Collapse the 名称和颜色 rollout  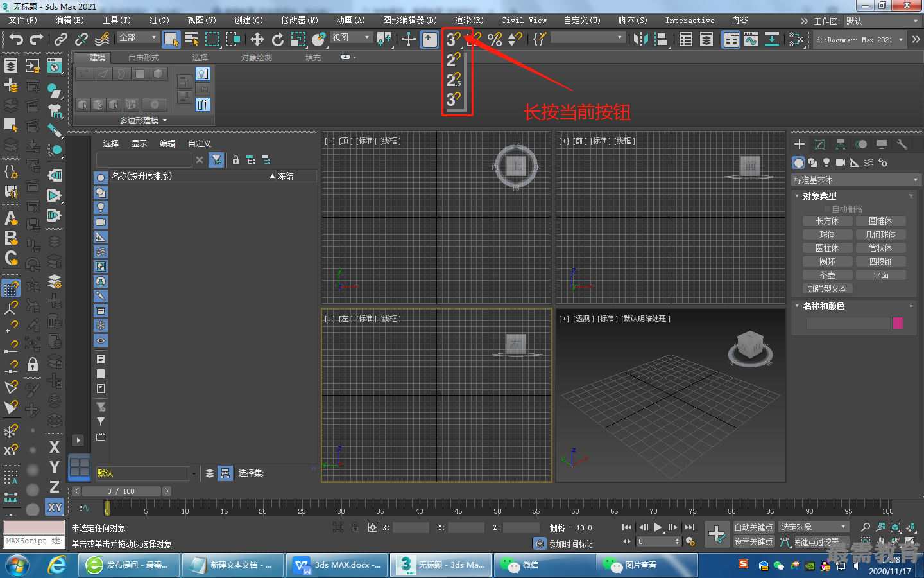click(823, 306)
